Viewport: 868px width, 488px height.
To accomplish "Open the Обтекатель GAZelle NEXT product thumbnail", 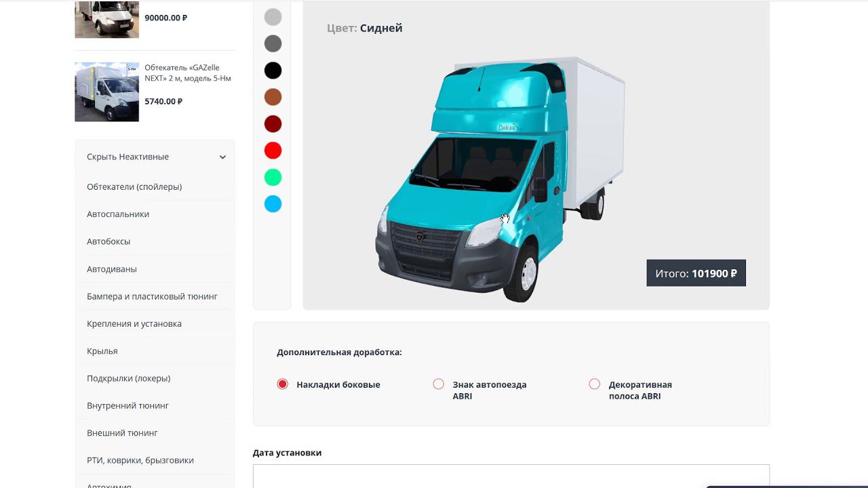I will coord(106,92).
